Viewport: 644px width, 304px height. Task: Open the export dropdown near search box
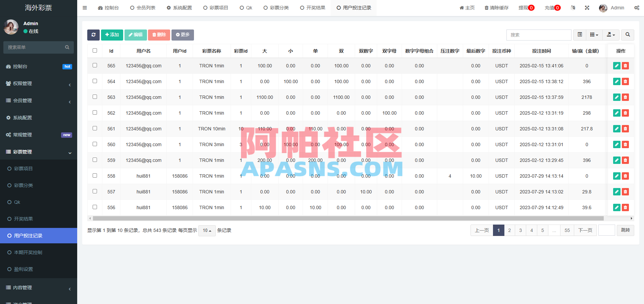(611, 35)
